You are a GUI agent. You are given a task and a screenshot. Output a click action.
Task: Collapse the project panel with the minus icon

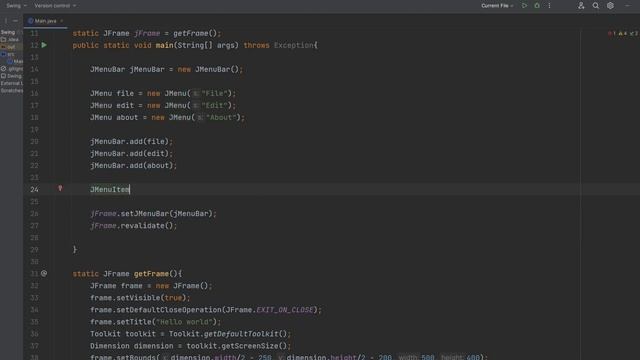15,21
